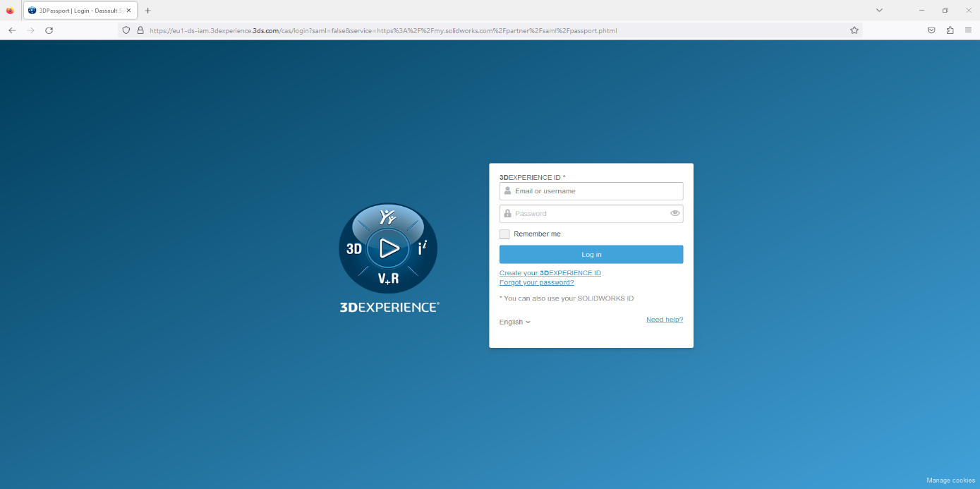Select the 3DPassport Login browser tab
980x489 pixels.
click(78, 10)
